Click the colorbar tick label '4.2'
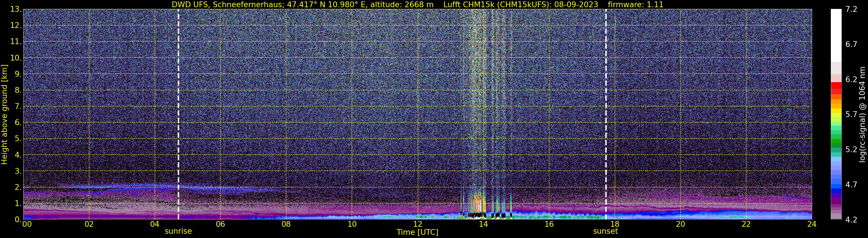Viewport: 868px width, 238px height. click(x=851, y=220)
